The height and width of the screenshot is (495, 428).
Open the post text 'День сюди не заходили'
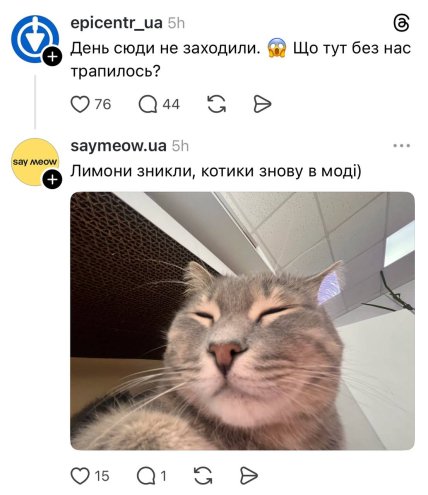[x=165, y=49]
